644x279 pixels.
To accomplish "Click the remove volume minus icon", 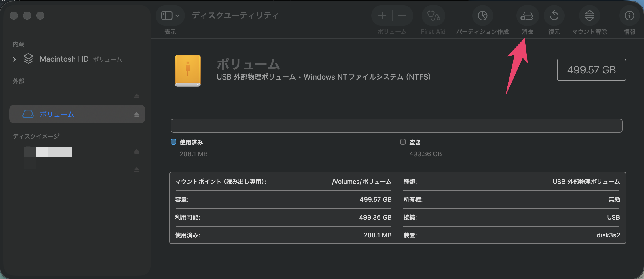I will tap(402, 16).
